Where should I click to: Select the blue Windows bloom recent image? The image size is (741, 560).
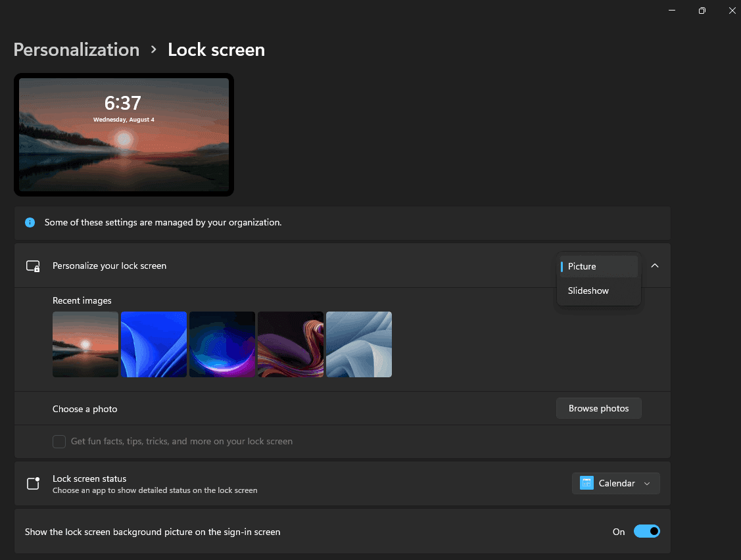pyautogui.click(x=154, y=344)
